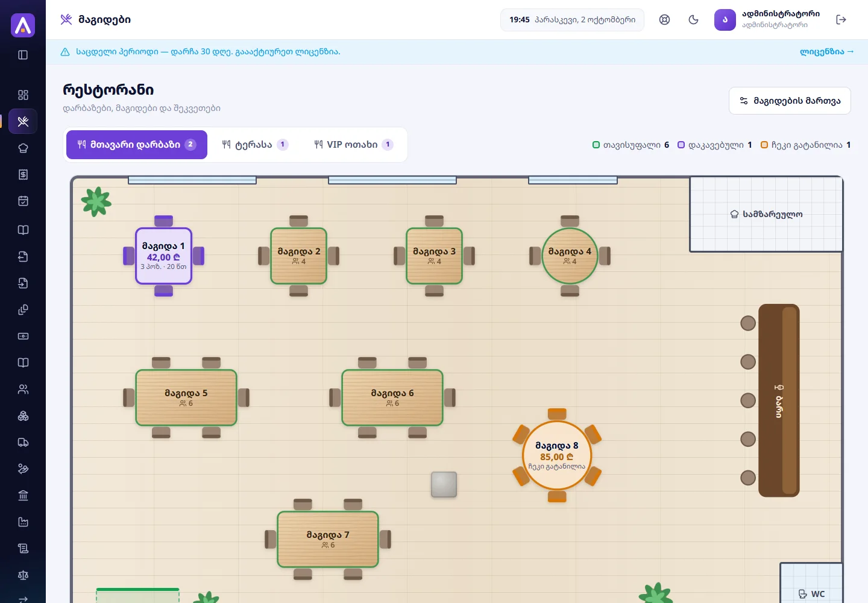Collapse the sidebar with the panel toggle
Viewport: 868px width, 603px height.
coord(23,55)
